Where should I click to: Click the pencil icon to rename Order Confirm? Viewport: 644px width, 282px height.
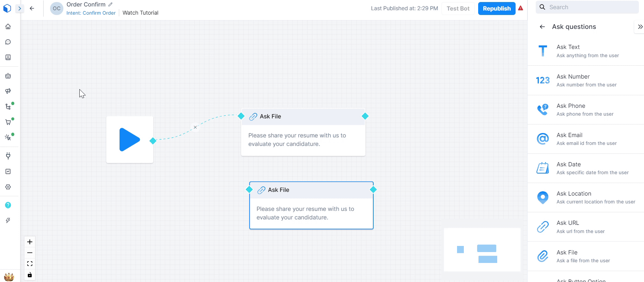[x=110, y=4]
